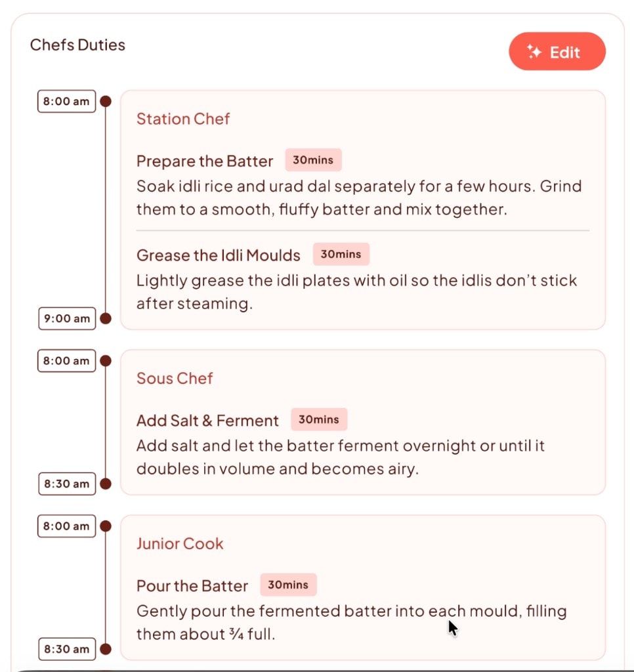The width and height of the screenshot is (634, 672).
Task: Click the horizontal scrollbar at the bottom
Action: click(317, 668)
